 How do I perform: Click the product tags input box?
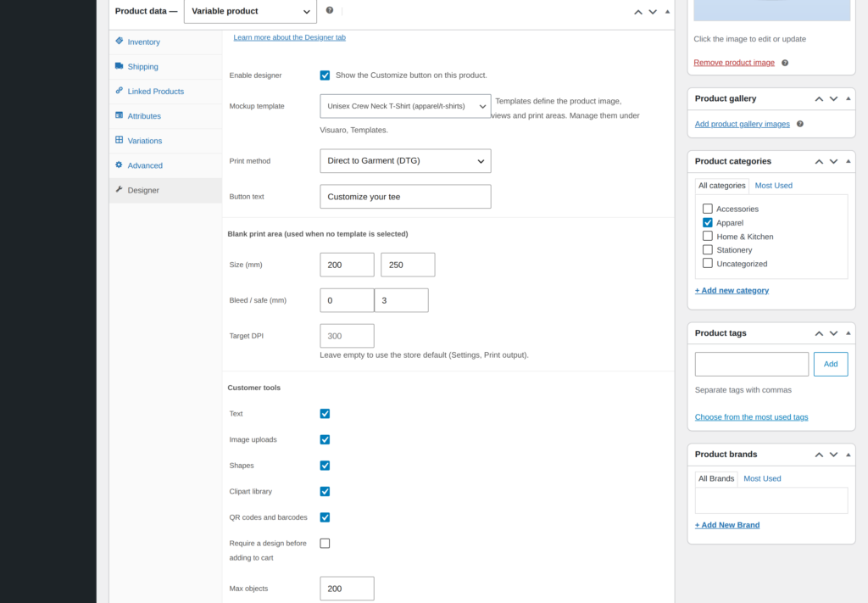(752, 364)
